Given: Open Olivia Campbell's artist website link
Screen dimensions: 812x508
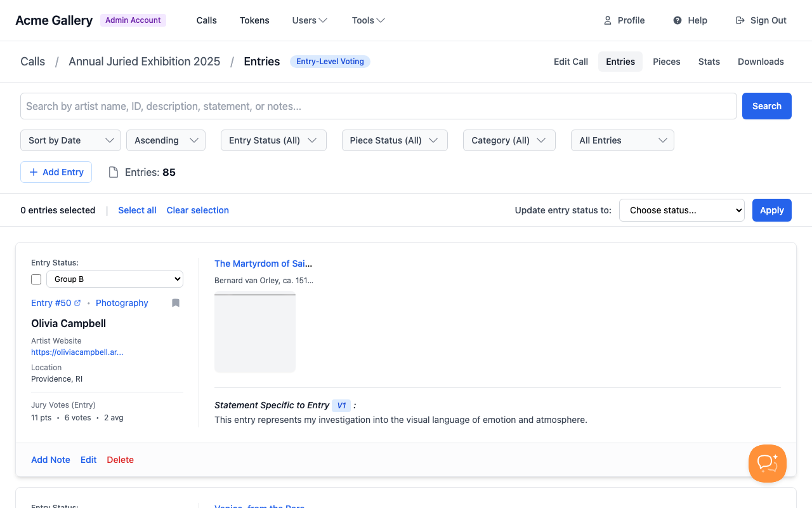Looking at the screenshot, I should point(77,352).
